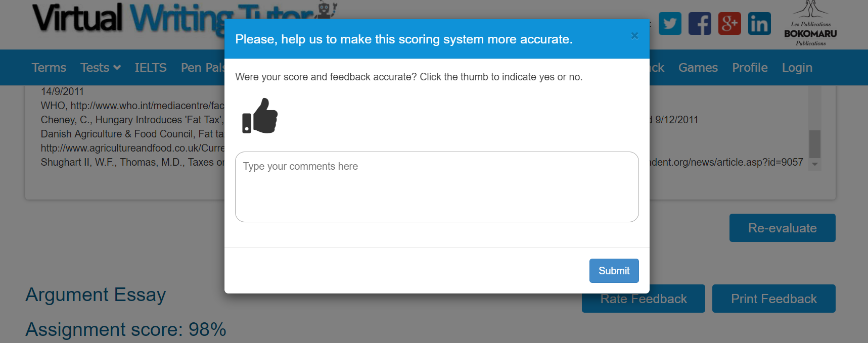
Task: Open the Twitter share icon
Action: pyautogui.click(x=670, y=24)
